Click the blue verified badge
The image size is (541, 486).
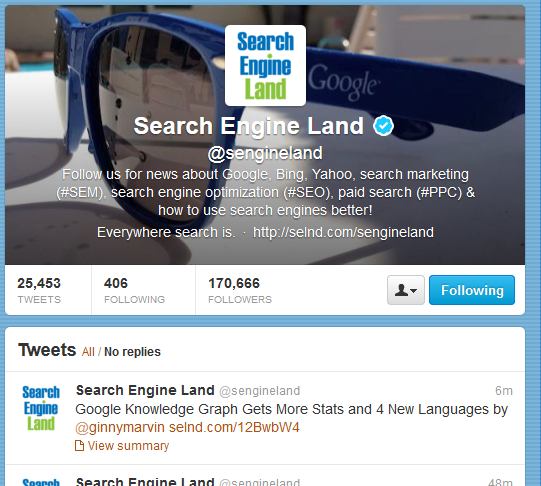pyautogui.click(x=383, y=126)
